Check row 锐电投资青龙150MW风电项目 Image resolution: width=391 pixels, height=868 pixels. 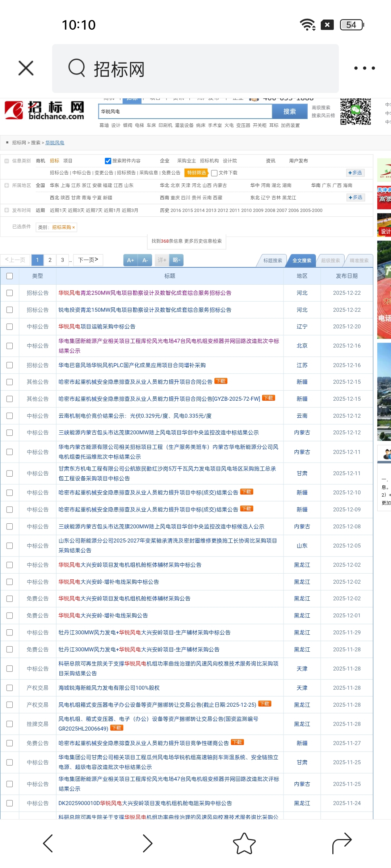click(10, 310)
